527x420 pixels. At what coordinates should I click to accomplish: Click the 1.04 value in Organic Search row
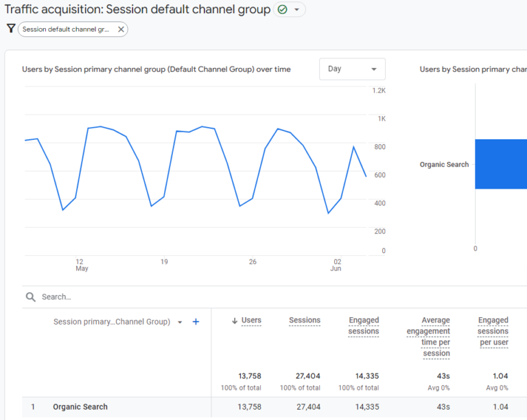pos(500,407)
